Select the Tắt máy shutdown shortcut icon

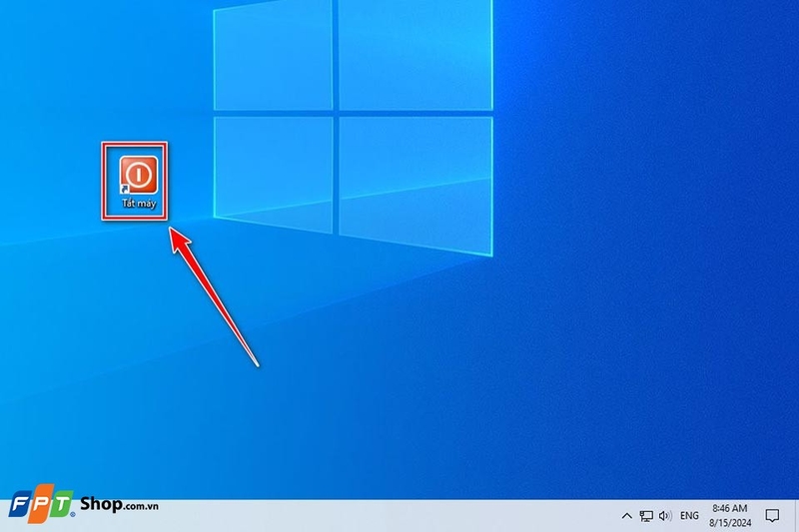(139, 175)
